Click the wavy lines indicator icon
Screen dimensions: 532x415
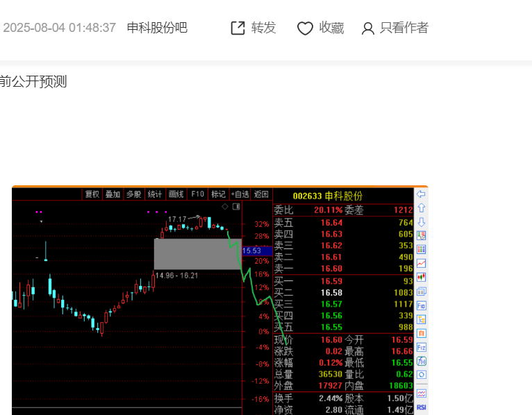pos(421,393)
